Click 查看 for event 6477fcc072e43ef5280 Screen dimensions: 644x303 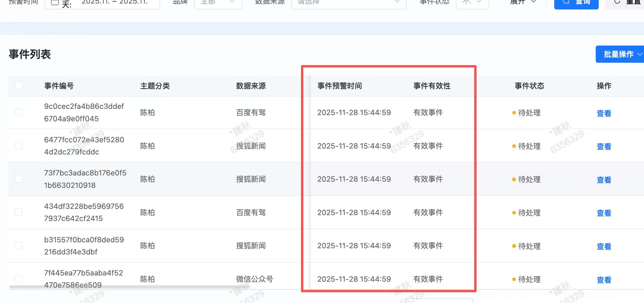[x=604, y=146]
